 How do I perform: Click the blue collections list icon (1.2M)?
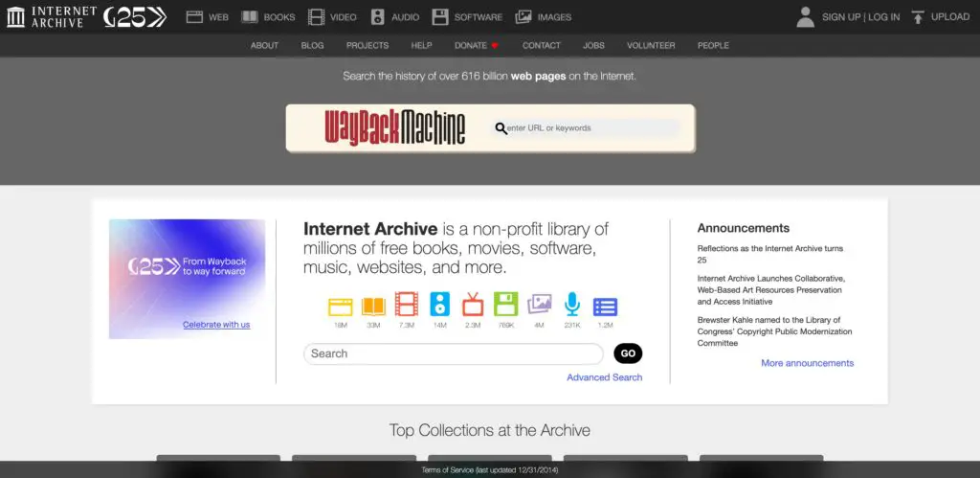pyautogui.click(x=605, y=307)
